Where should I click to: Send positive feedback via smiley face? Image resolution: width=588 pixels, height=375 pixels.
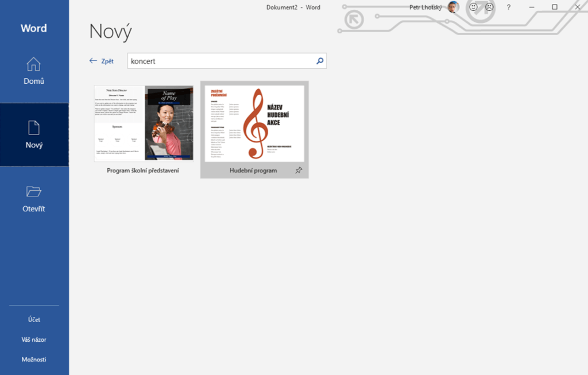(x=473, y=7)
